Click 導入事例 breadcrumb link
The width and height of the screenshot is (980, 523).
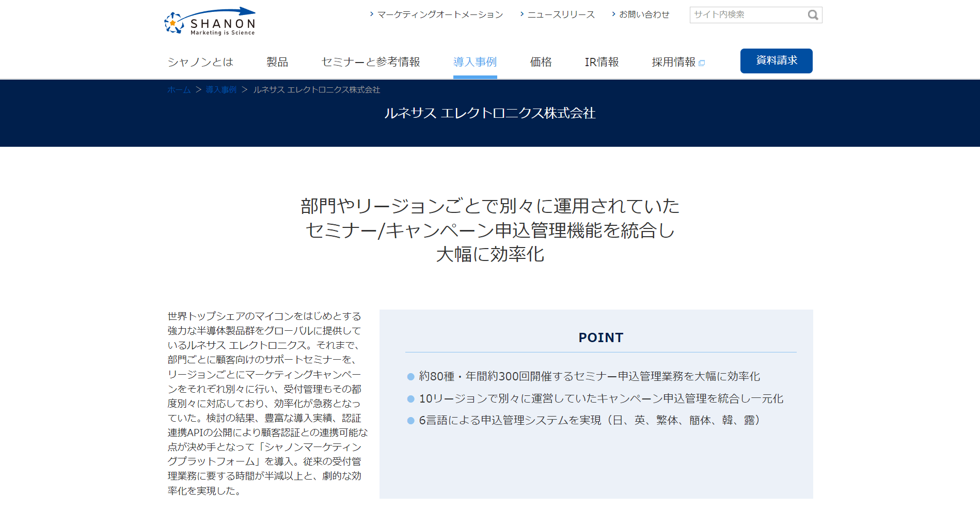[221, 90]
